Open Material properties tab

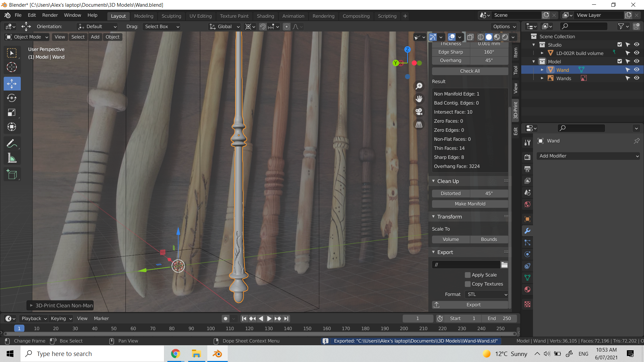pos(527,290)
